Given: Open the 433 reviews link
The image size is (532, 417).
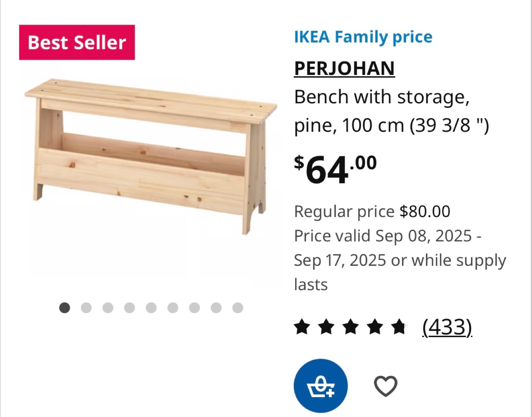Looking at the screenshot, I should (447, 327).
